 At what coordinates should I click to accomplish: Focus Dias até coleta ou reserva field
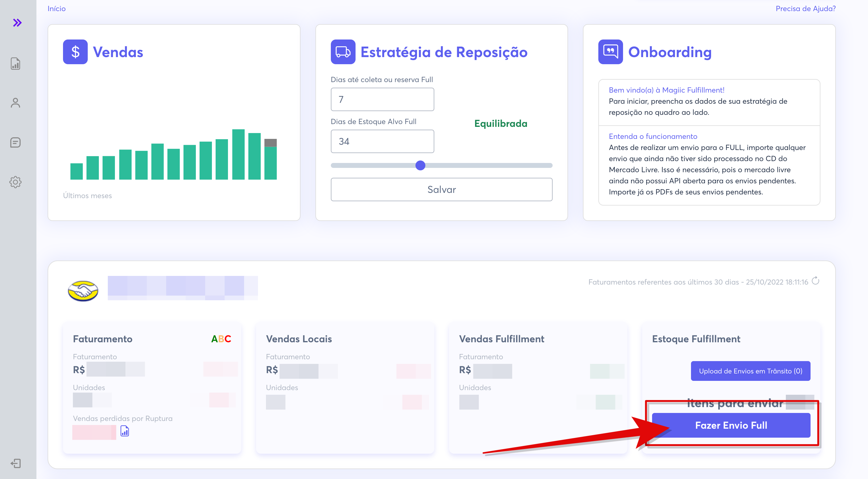382,99
